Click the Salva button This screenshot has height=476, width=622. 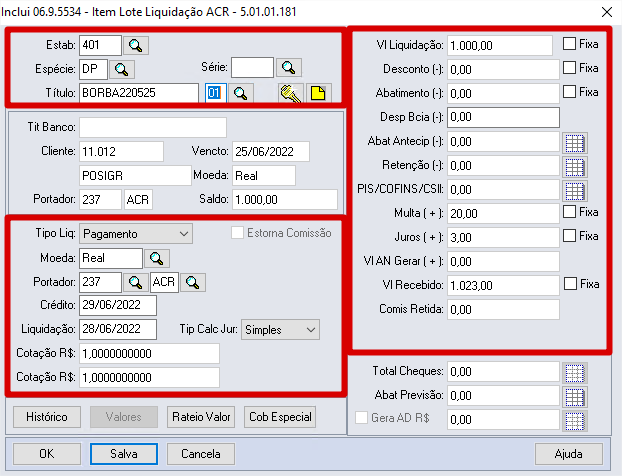(x=124, y=454)
